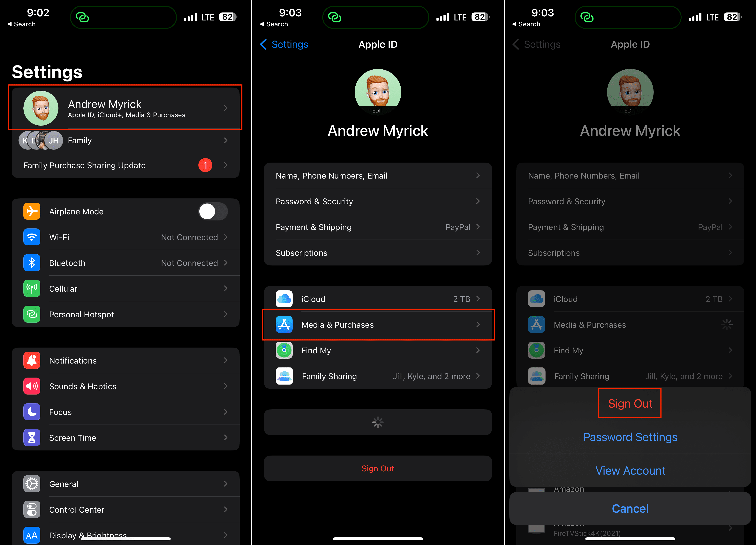This screenshot has width=756, height=545.
Task: Tap hotspot indicator in left screen's Dynamic Island
Action: 82,17
